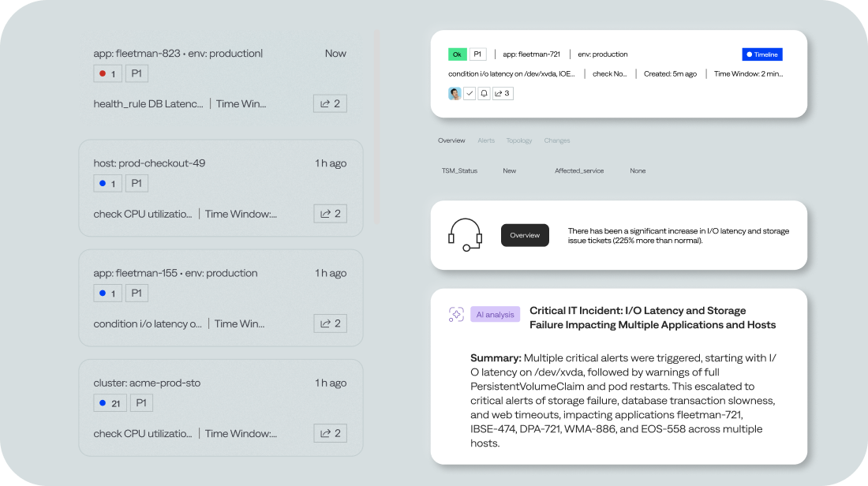868x486 pixels.
Task: Click the bell notification icon in incident header
Action: coord(485,93)
